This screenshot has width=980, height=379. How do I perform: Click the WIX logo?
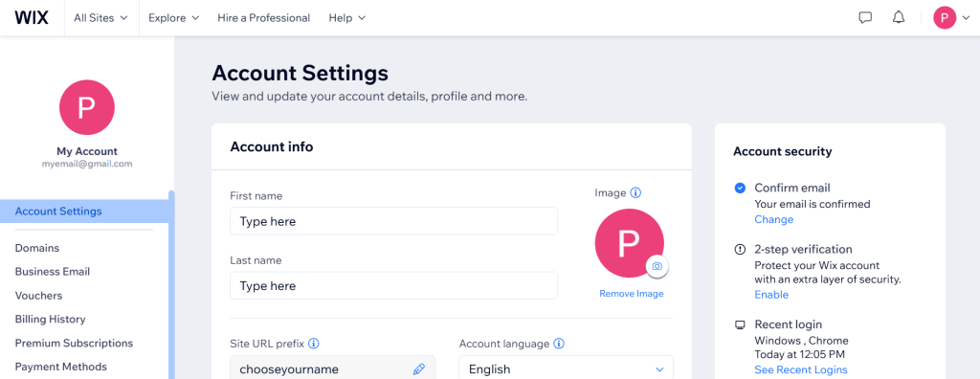point(32,17)
